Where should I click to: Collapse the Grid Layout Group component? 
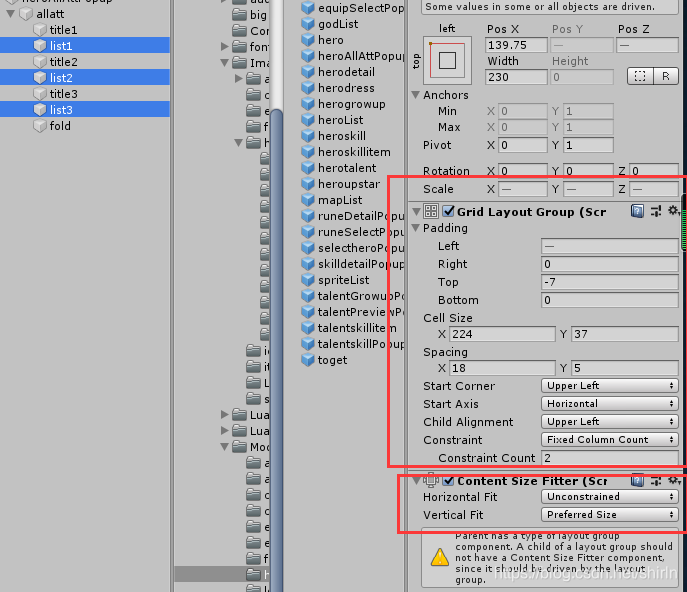point(416,212)
